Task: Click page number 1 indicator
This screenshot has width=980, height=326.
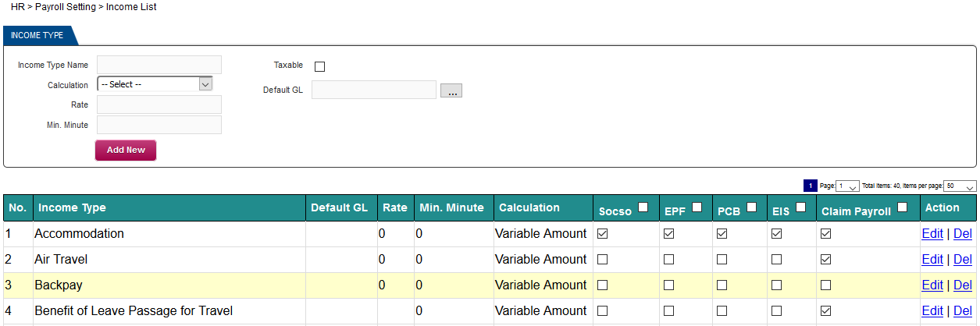Action: tap(810, 186)
